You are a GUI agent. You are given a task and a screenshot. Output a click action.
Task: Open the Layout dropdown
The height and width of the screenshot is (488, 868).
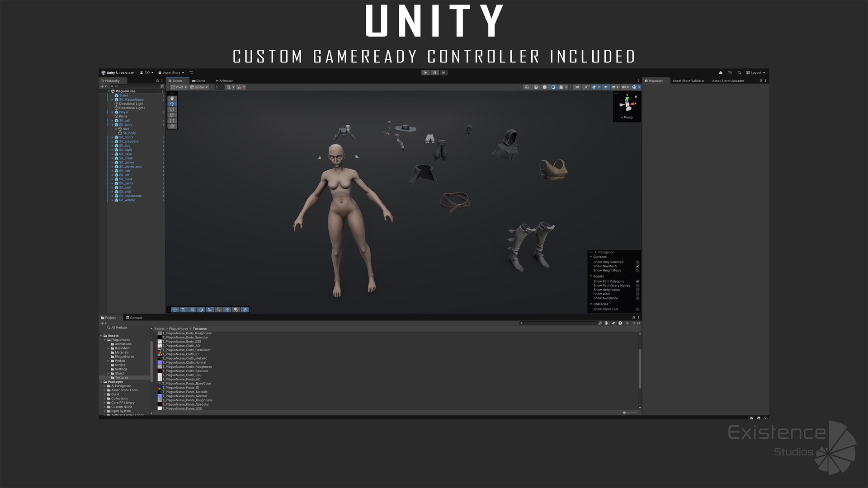coord(756,73)
